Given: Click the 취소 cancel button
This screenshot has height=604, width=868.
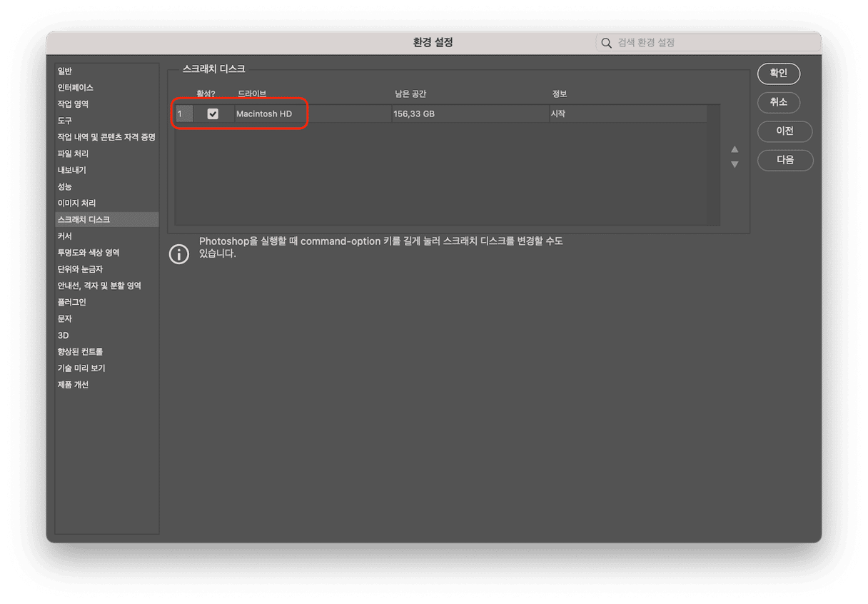Looking at the screenshot, I should 778,102.
